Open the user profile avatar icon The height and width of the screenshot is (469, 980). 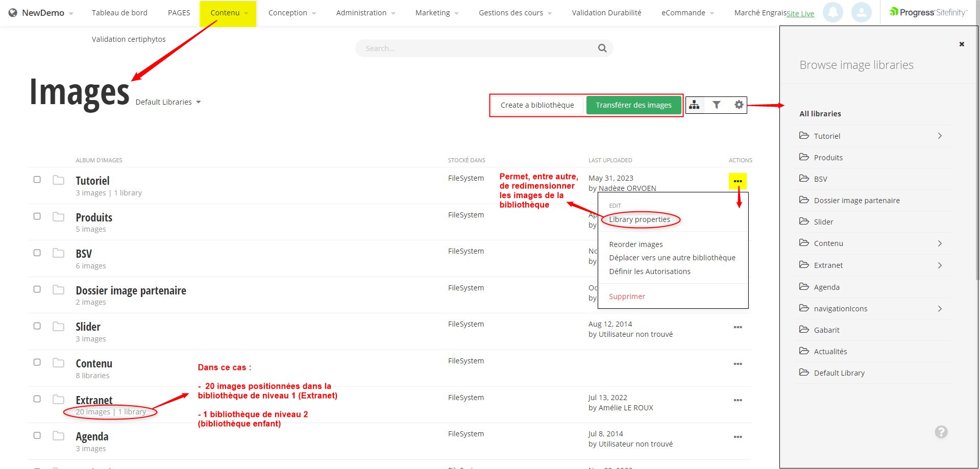pyautogui.click(x=861, y=12)
